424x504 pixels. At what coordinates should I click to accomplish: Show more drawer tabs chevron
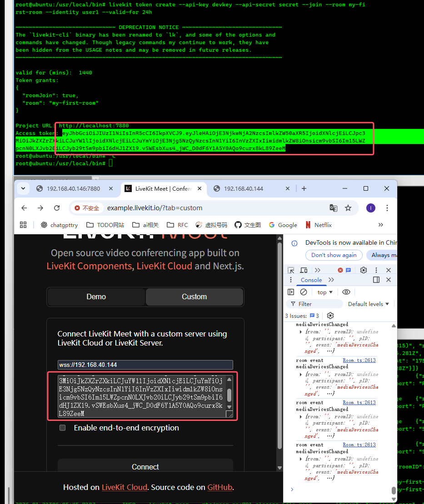click(331, 280)
